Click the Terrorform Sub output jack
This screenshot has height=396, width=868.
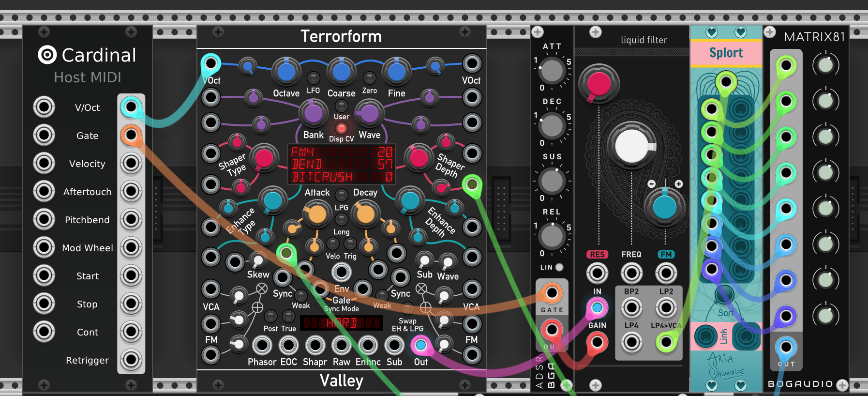394,346
